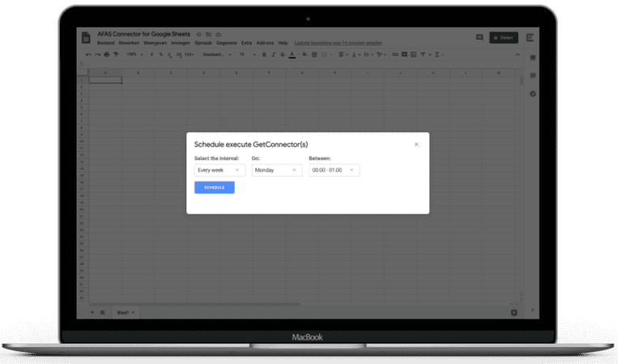Open the 'Every week' interval dropdown

tap(219, 170)
